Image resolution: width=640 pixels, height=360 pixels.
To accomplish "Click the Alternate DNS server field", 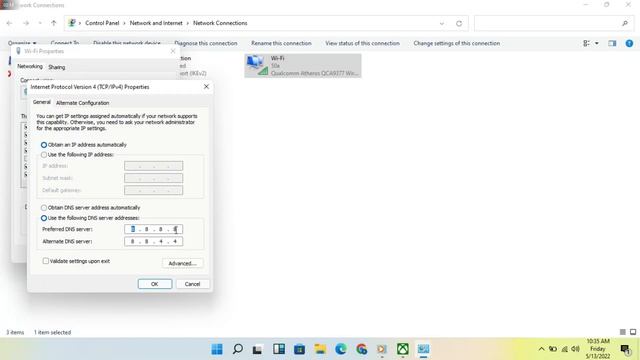I will pos(153,242).
